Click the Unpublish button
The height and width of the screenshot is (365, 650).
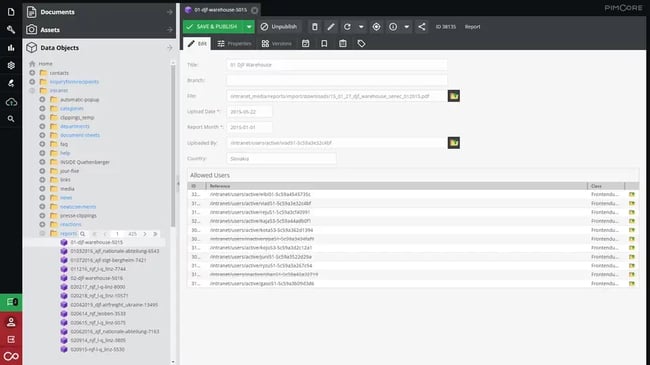[279, 27]
